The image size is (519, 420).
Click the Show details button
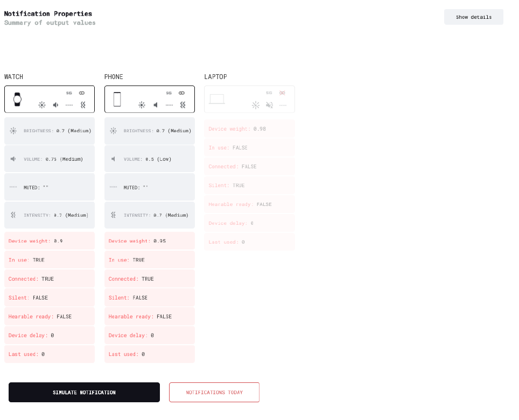[x=474, y=17]
